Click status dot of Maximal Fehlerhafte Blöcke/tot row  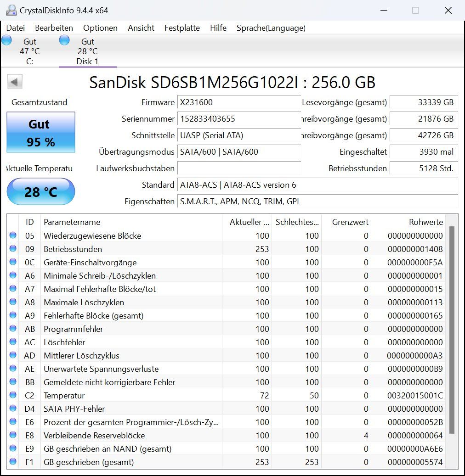click(13, 288)
